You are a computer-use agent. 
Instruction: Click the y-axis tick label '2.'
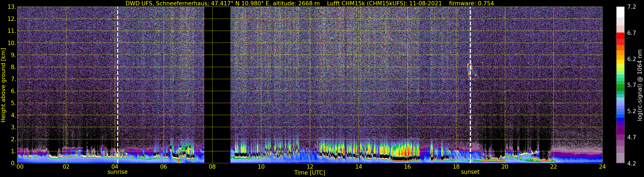(x=13, y=139)
